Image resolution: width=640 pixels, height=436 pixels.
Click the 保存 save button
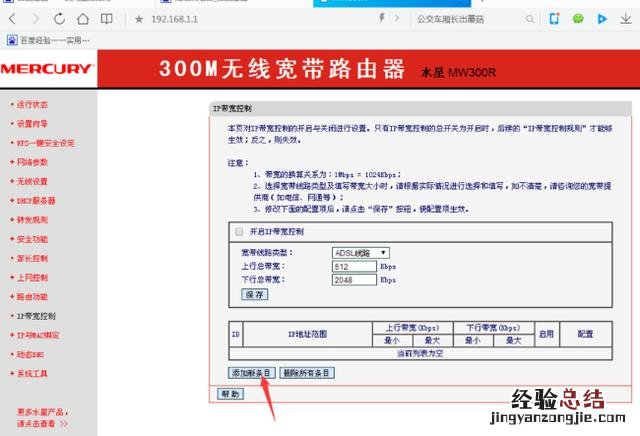coord(255,295)
